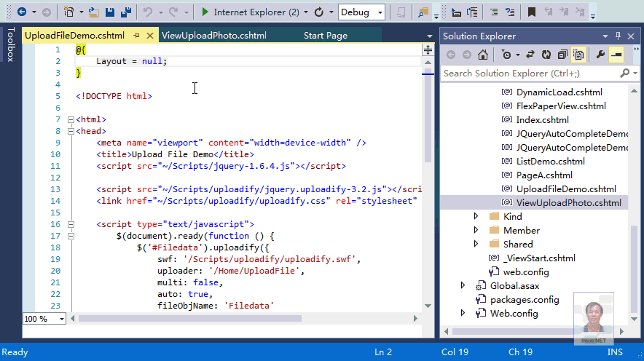644x361 pixels.
Task: Click the Find in Files toolbar icon
Action: click(x=423, y=12)
